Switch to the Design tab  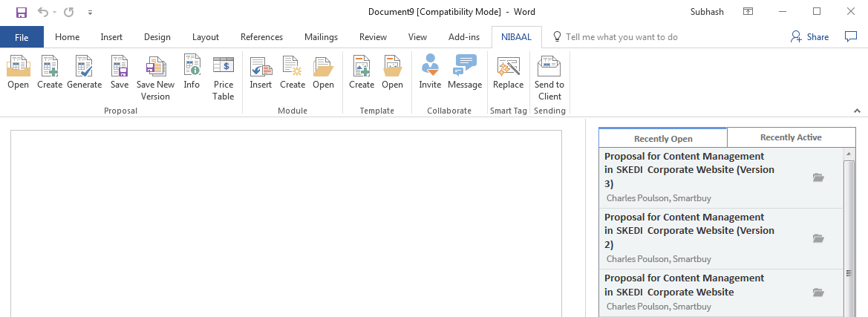(x=157, y=37)
